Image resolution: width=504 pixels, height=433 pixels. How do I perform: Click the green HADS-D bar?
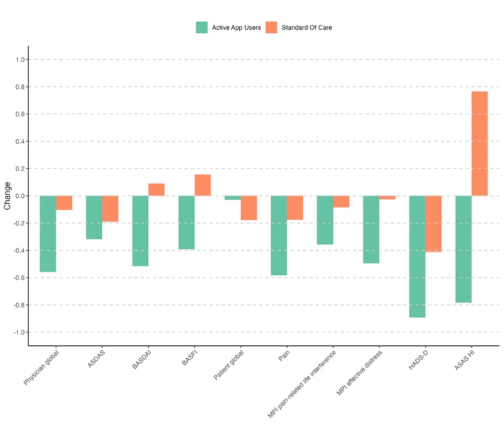tap(417, 256)
